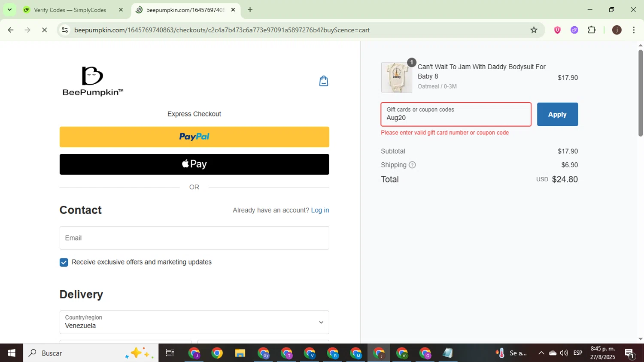Click the total amount $24.80
This screenshot has width=644, height=362.
tap(565, 179)
